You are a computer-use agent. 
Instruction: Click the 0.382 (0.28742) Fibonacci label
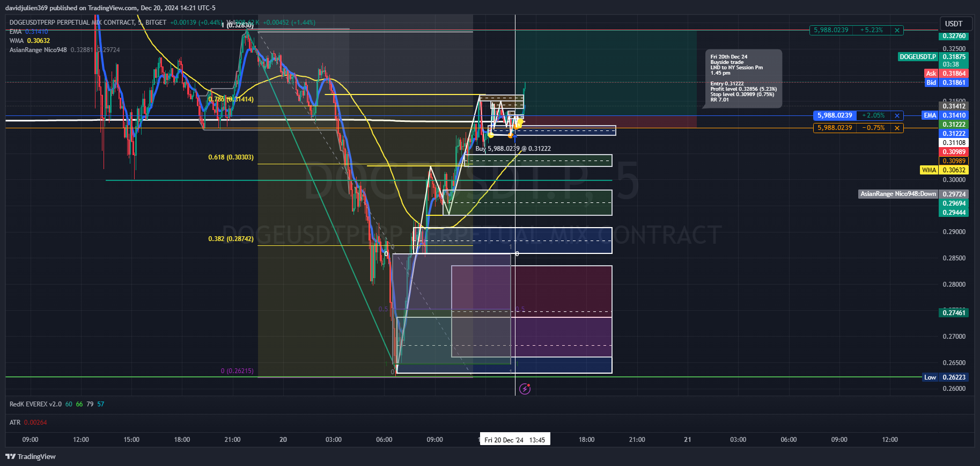[x=231, y=239]
